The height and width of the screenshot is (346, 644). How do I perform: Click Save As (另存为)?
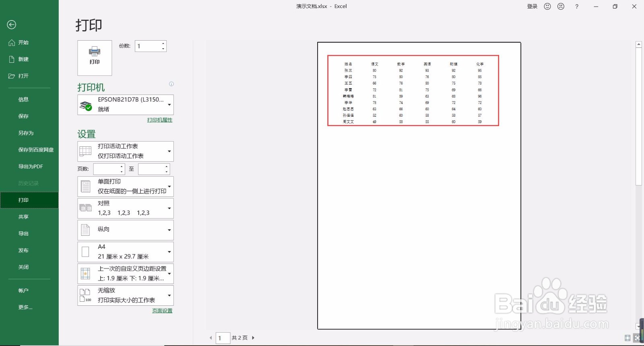(x=29, y=133)
